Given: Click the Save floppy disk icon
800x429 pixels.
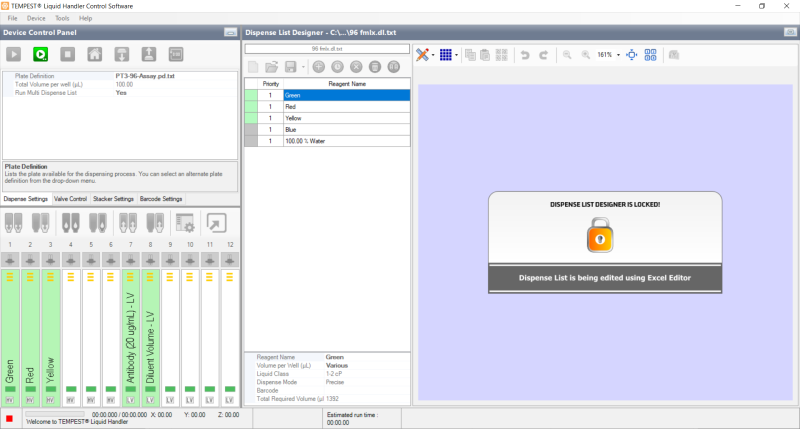Looking at the screenshot, I should [x=290, y=67].
